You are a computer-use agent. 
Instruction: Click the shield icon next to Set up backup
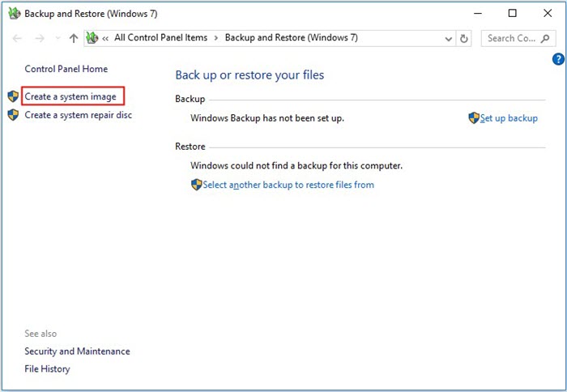[474, 118]
